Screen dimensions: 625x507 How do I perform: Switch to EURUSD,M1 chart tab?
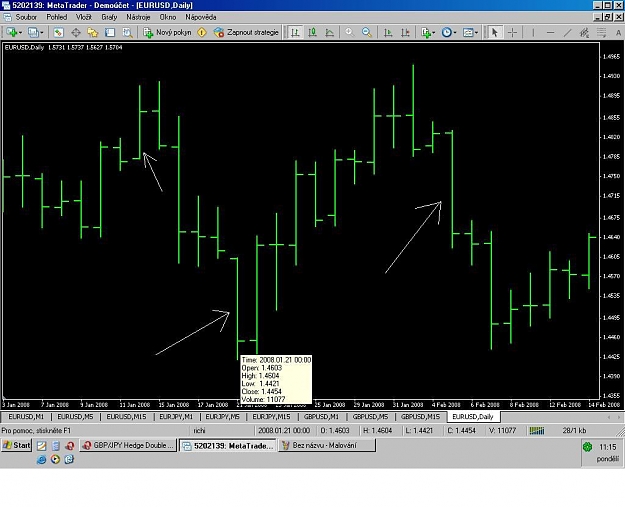pyautogui.click(x=26, y=417)
